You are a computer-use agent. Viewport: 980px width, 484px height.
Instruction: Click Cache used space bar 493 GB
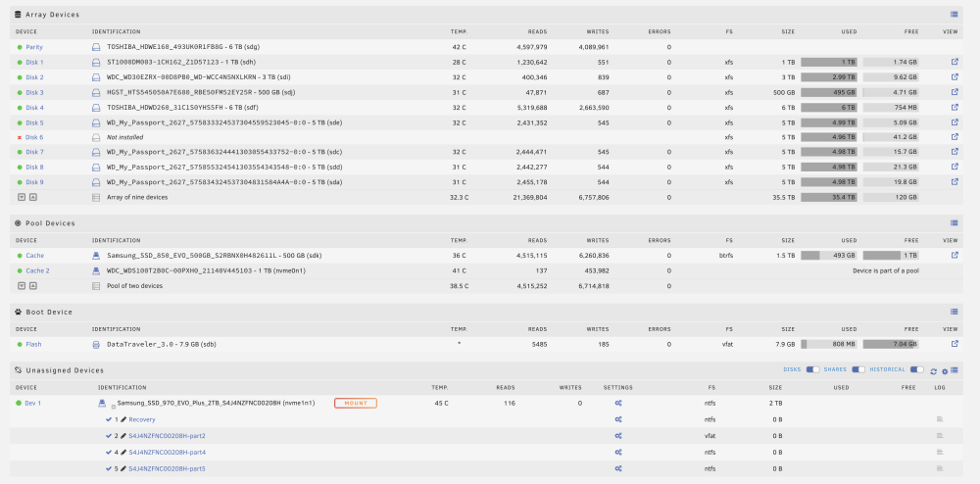[x=829, y=256]
